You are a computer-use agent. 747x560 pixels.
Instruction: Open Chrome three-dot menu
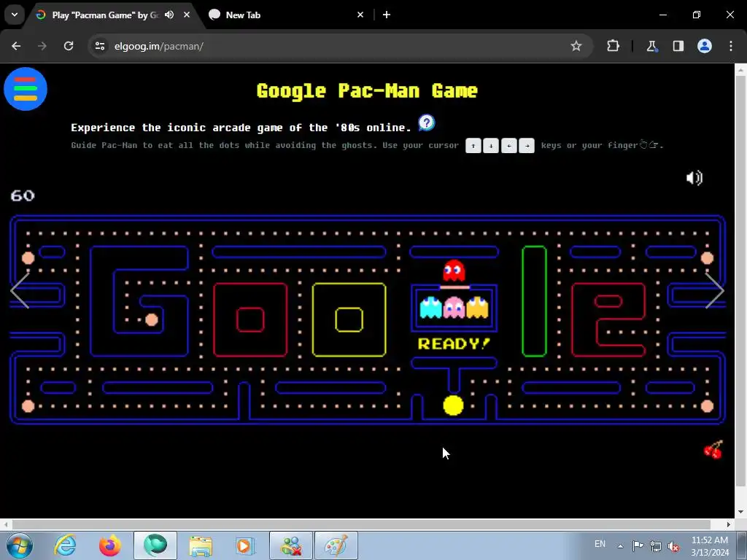(x=731, y=46)
